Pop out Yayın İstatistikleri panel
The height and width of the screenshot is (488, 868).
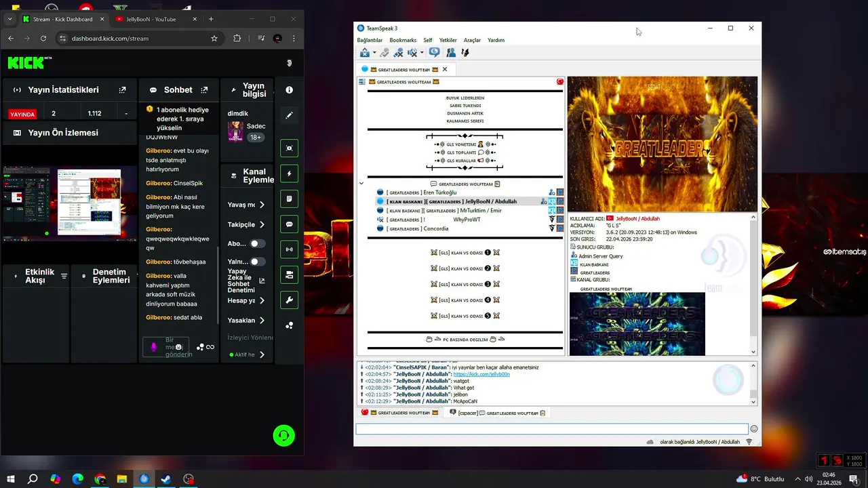pos(122,89)
